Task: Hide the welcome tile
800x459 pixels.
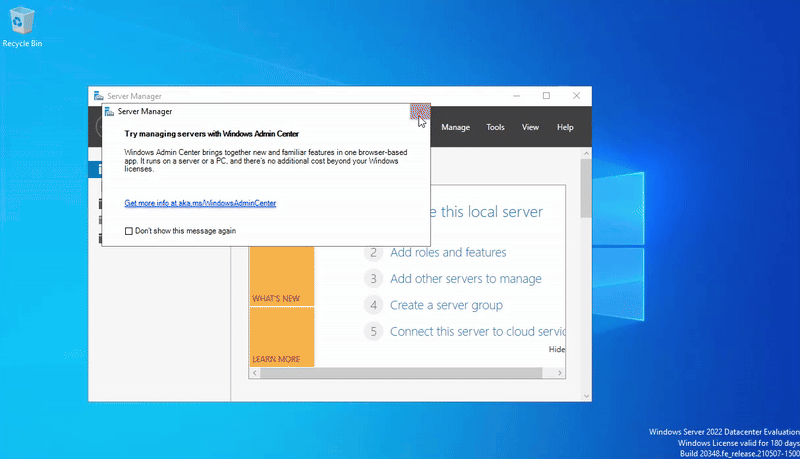Action: 557,349
